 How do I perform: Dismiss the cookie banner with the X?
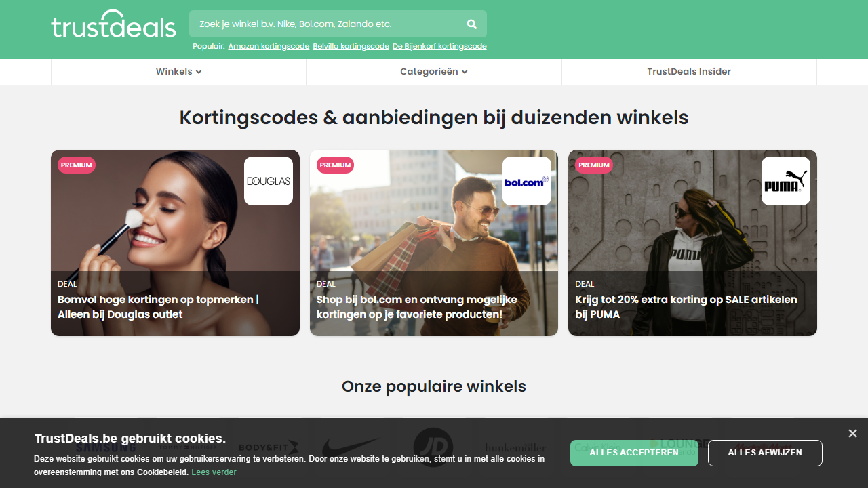coord(852,434)
